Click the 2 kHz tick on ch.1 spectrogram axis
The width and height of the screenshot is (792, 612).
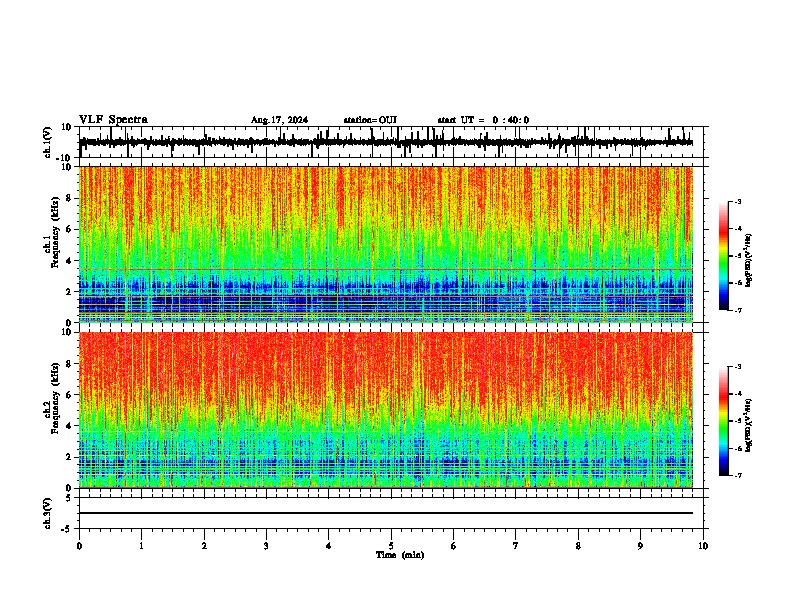(x=70, y=291)
